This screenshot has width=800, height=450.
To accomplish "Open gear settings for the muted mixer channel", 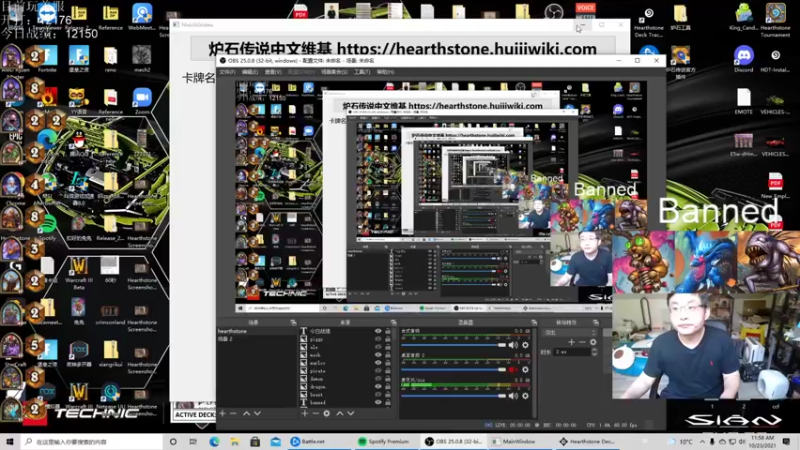I will click(x=525, y=369).
